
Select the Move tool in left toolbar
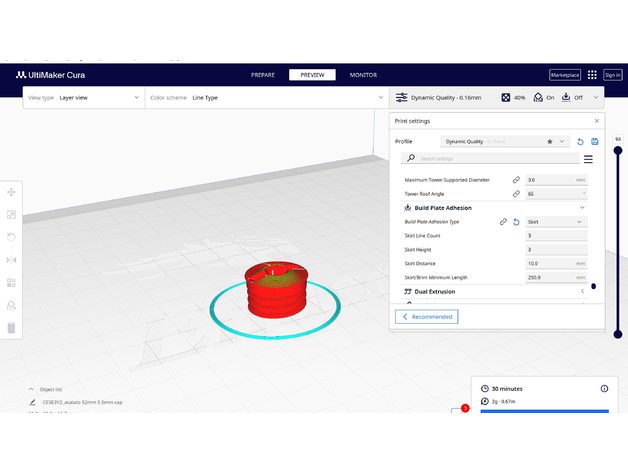pos(11,192)
